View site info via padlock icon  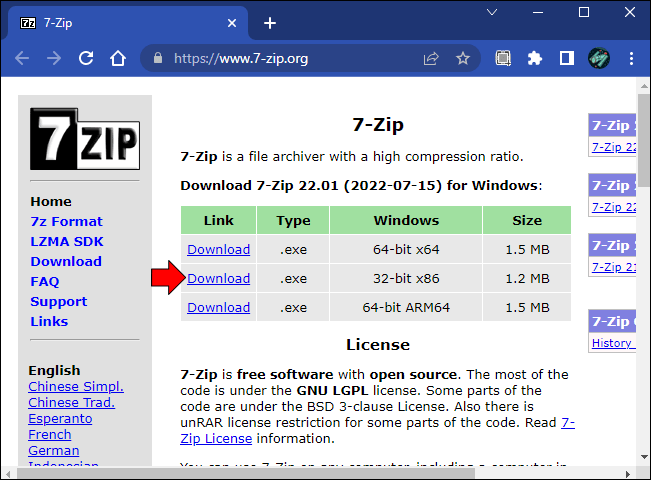coord(158,58)
